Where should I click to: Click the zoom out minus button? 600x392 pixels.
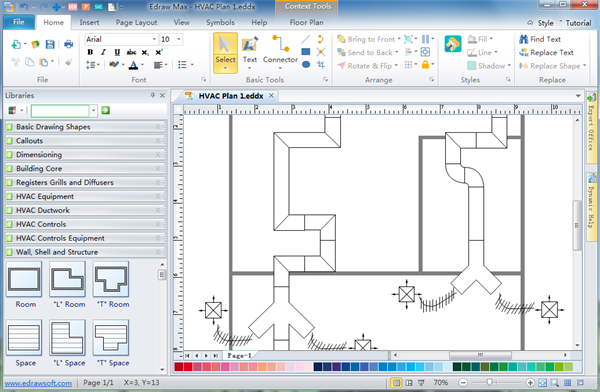[x=463, y=382]
